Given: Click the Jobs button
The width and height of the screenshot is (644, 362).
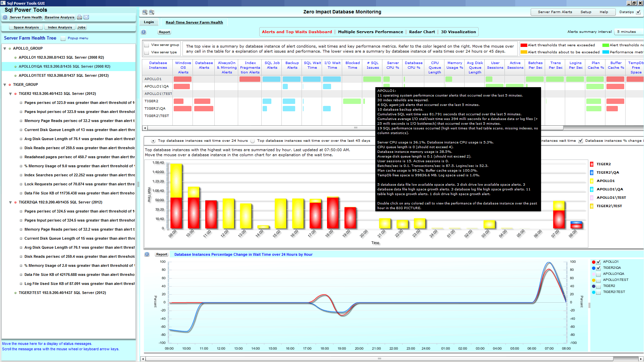Looking at the screenshot, I should [81, 27].
